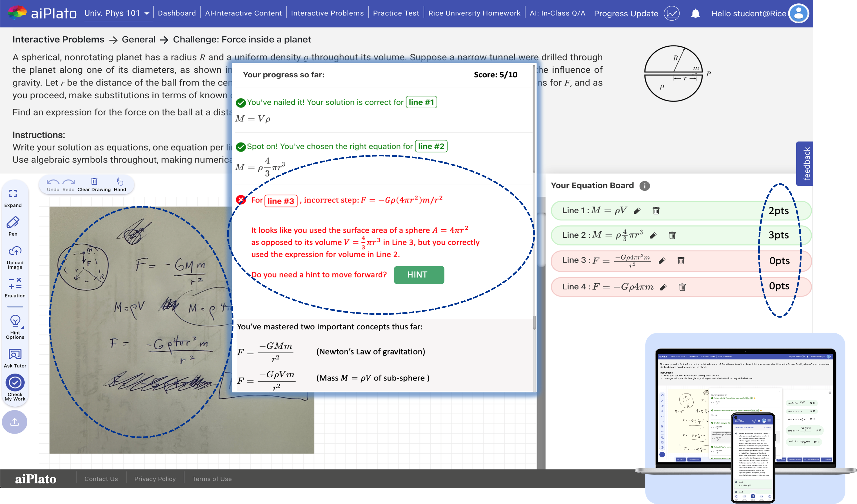Viewport: 857px width, 504px height.
Task: Click Check My Work icon
Action: pos(15,383)
